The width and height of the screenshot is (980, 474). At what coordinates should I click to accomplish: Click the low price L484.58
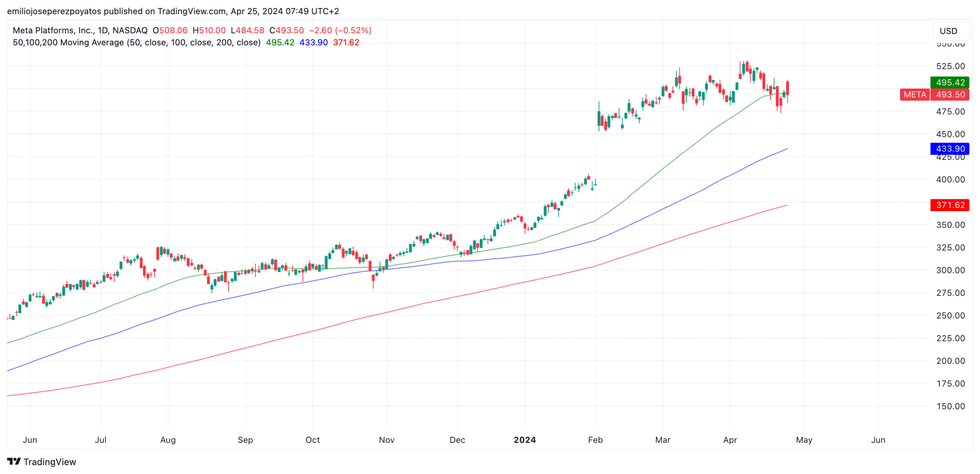pos(247,30)
